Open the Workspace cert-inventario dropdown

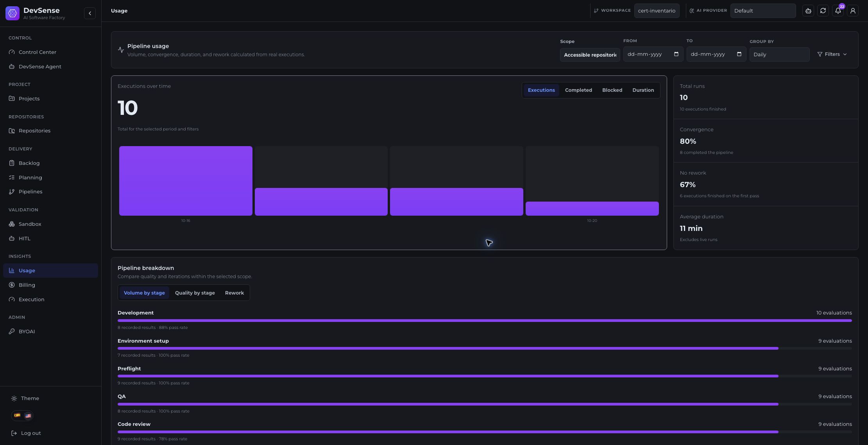(657, 11)
